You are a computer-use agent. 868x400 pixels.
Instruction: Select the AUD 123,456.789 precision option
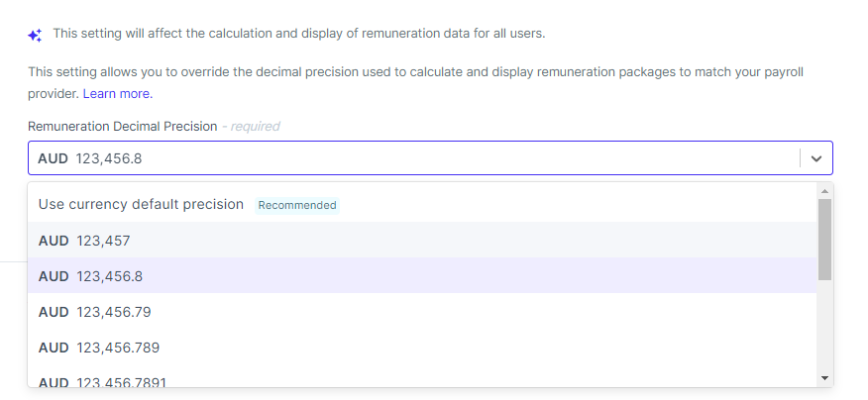[x=422, y=347]
